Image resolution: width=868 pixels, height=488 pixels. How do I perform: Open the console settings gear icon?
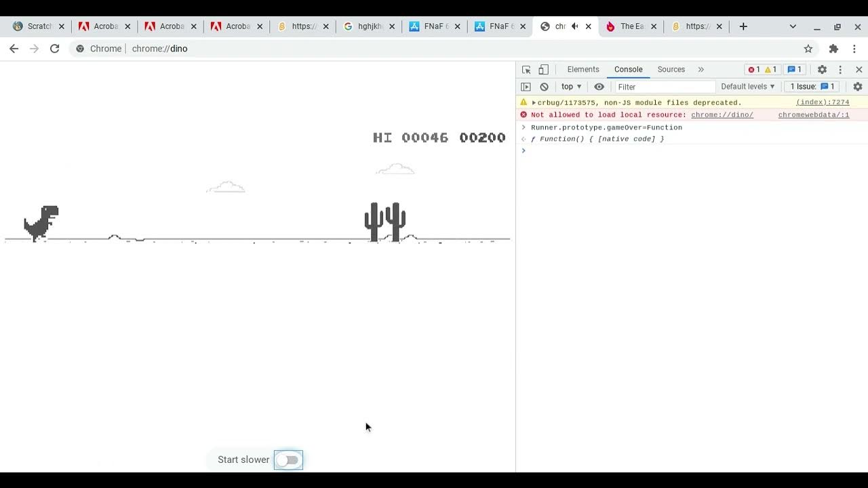pyautogui.click(x=858, y=87)
